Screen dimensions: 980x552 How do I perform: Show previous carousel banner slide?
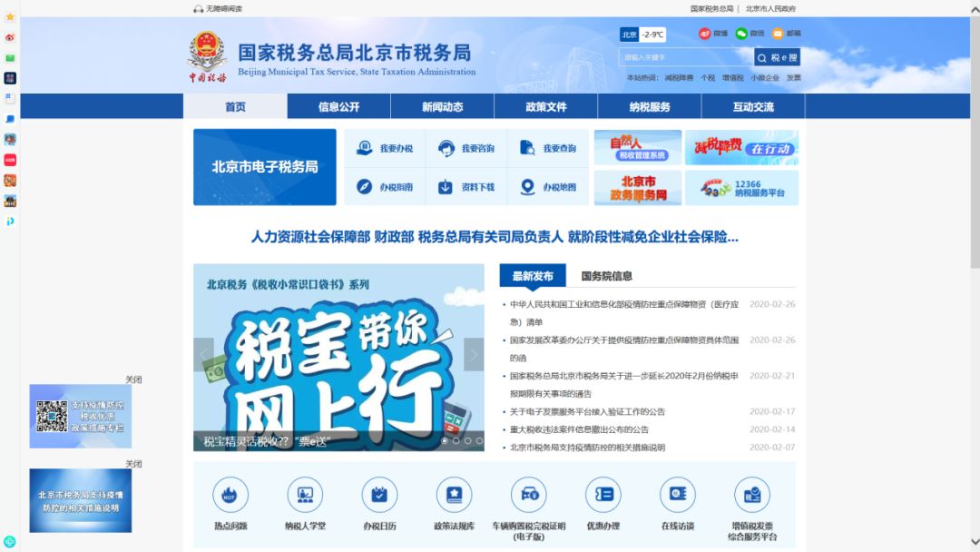pos(204,354)
